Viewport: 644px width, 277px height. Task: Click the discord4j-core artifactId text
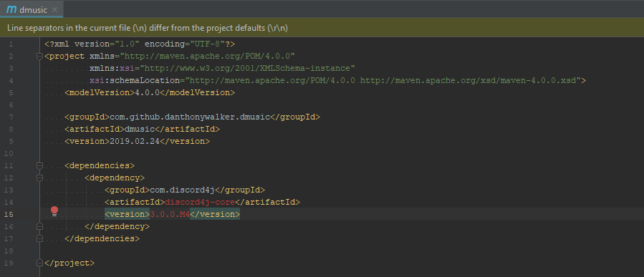(200, 202)
